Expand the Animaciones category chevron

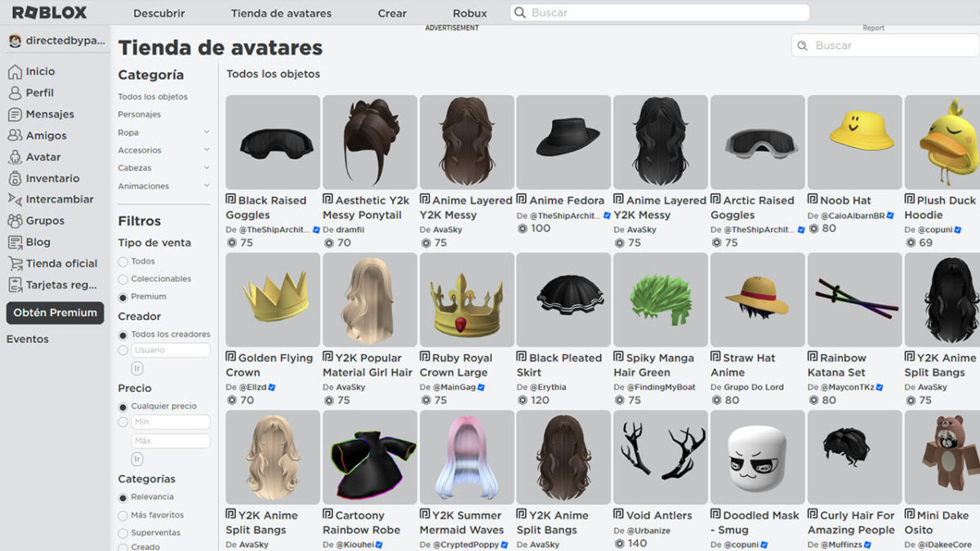tap(207, 186)
